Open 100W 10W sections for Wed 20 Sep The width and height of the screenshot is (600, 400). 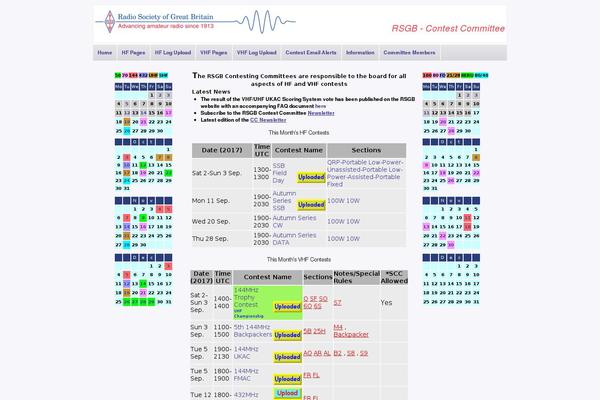pos(343,221)
